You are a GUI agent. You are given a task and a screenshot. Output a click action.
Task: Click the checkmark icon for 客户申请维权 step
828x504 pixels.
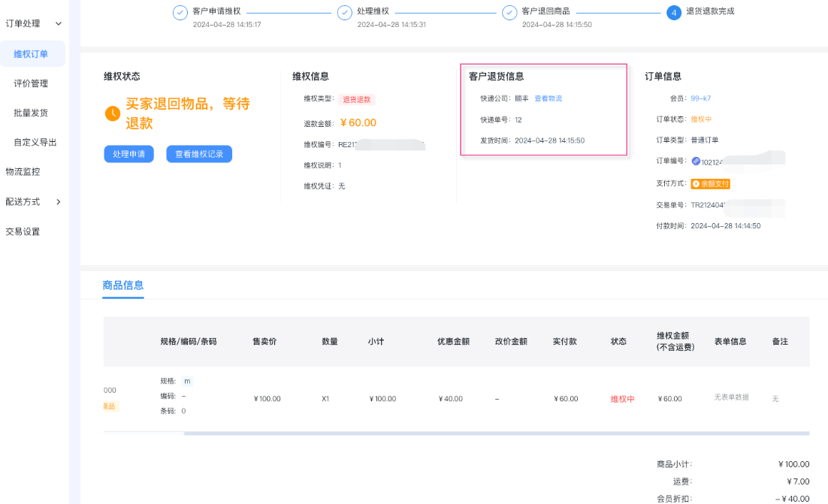tap(180, 13)
